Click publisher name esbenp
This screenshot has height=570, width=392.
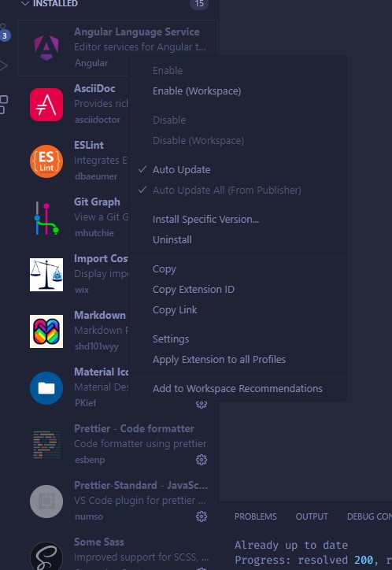[x=90, y=460]
